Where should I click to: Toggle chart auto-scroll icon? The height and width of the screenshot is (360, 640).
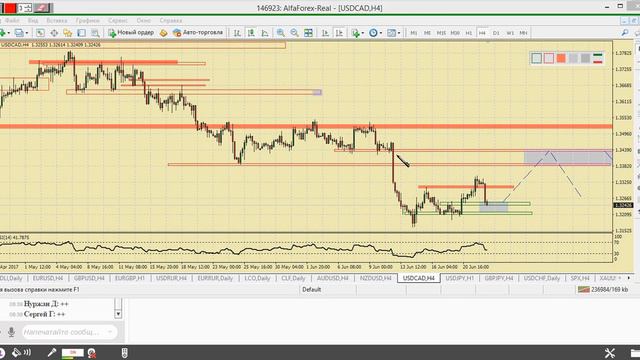[x=325, y=33]
